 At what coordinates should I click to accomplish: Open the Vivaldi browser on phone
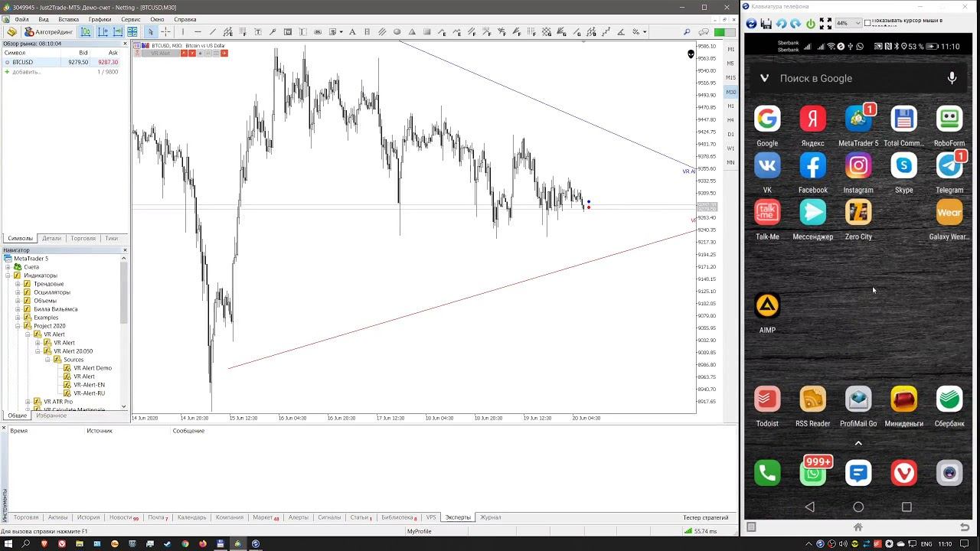click(x=904, y=473)
